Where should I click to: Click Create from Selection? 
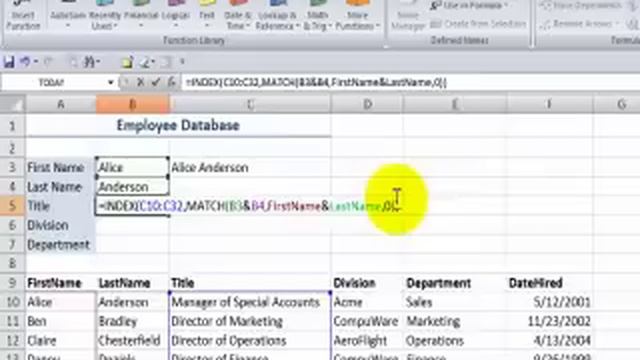pyautogui.click(x=478, y=24)
